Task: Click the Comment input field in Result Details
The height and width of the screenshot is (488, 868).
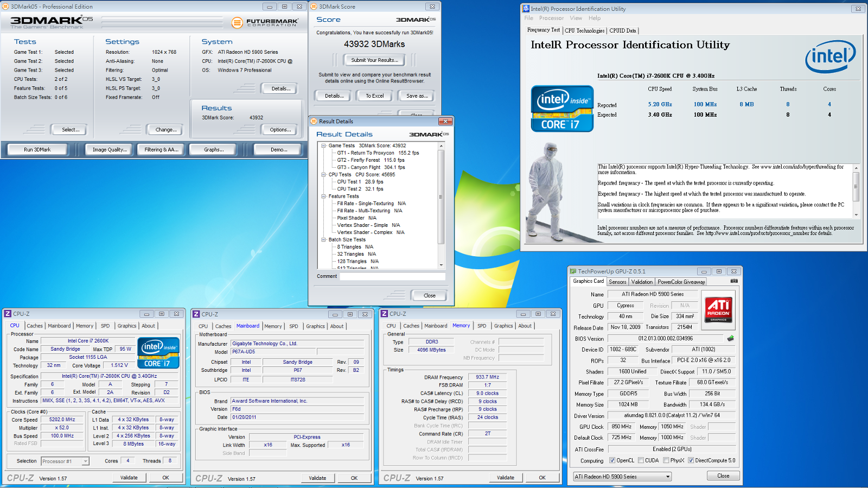Action: (x=393, y=276)
